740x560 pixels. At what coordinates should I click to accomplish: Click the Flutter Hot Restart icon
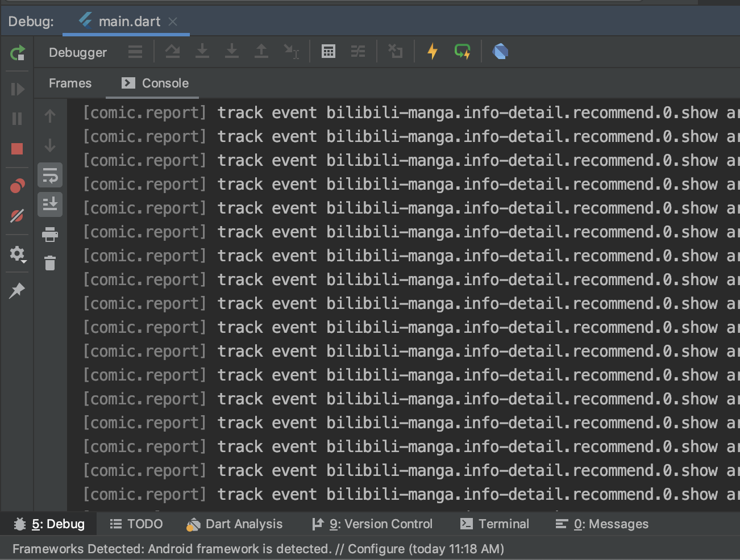coord(462,52)
